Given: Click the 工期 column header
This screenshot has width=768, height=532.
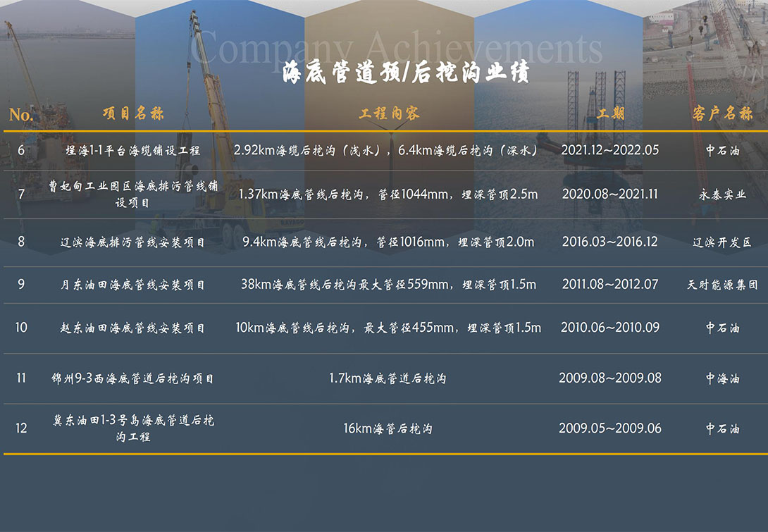Looking at the screenshot, I should pyautogui.click(x=610, y=113).
